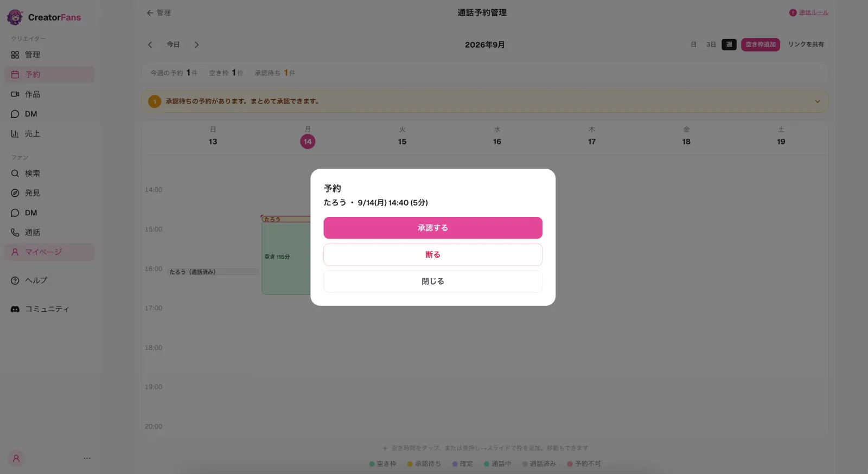This screenshot has height=474, width=868.
Task: Switch calendar to 3日 view
Action: point(711,44)
